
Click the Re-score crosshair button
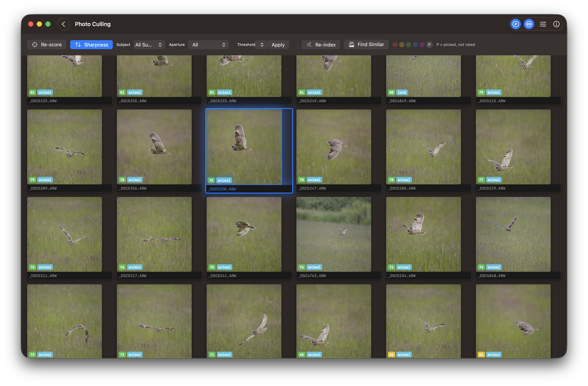(x=47, y=44)
